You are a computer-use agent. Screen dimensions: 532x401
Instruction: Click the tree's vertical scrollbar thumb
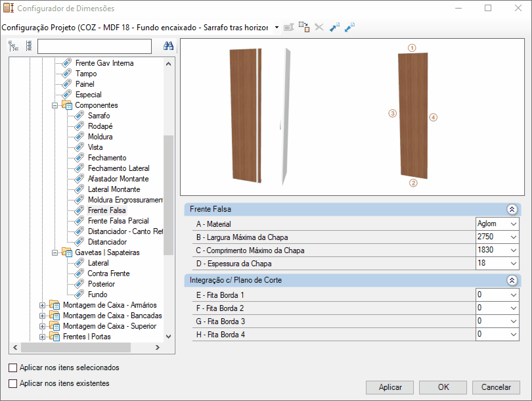pos(168,194)
